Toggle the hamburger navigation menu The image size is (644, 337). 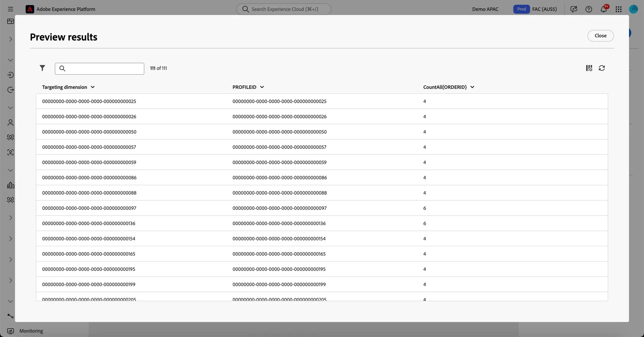coord(10,9)
